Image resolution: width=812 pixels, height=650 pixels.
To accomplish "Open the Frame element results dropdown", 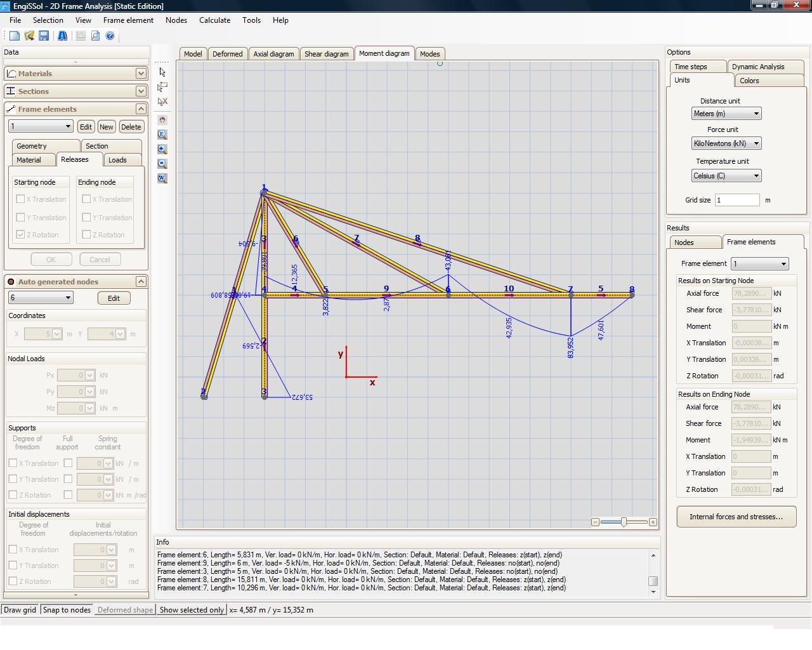I will point(759,264).
